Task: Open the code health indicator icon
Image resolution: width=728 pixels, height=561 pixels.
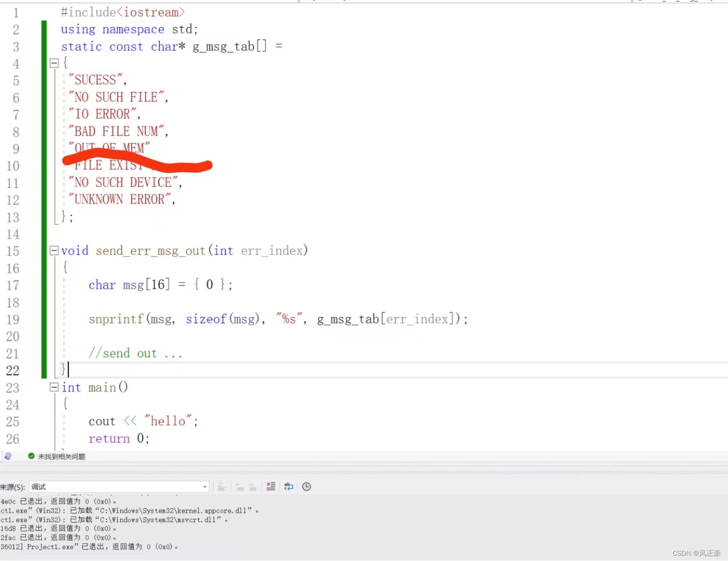Action: 8,457
